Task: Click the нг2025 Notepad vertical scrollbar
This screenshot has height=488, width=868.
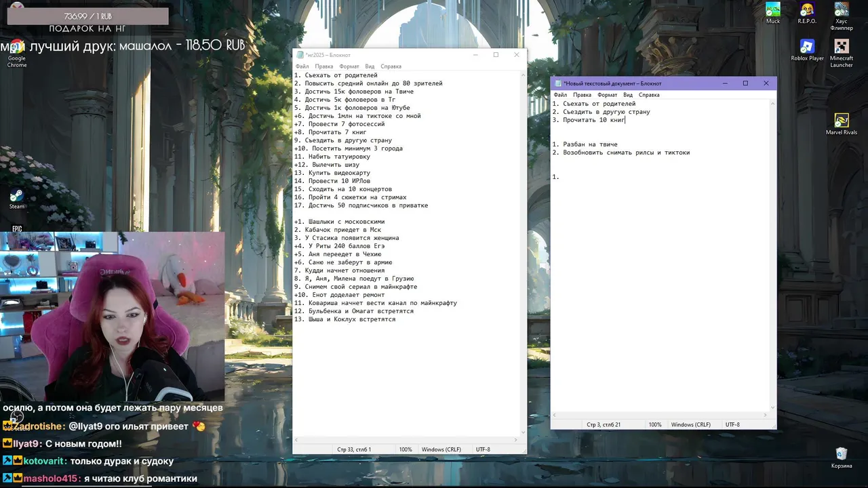Action: click(523, 252)
